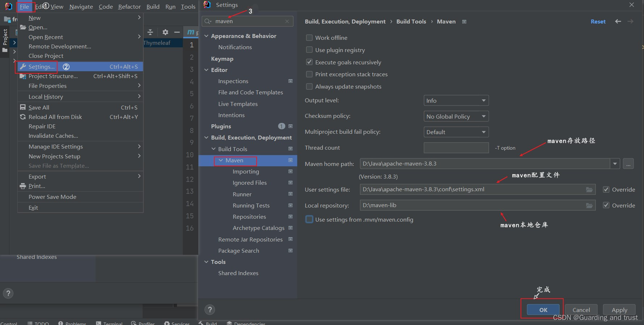Open the Output level dropdown
644x325 pixels.
point(456,101)
